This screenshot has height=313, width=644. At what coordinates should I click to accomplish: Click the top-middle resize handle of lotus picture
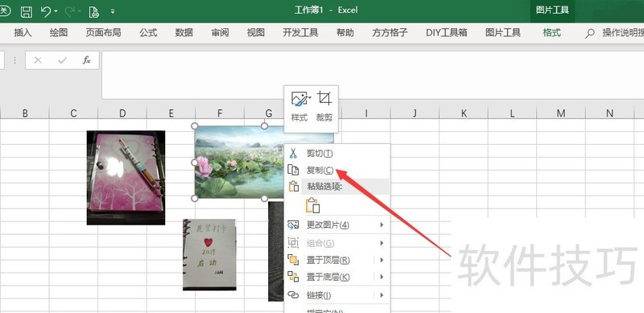[x=265, y=126]
